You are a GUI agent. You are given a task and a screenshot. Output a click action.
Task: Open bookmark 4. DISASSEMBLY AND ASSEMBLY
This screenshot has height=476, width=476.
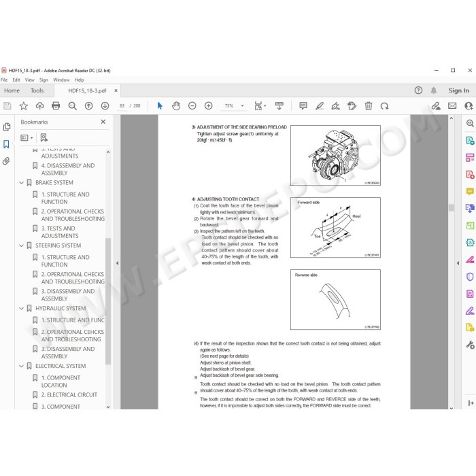[68, 169]
